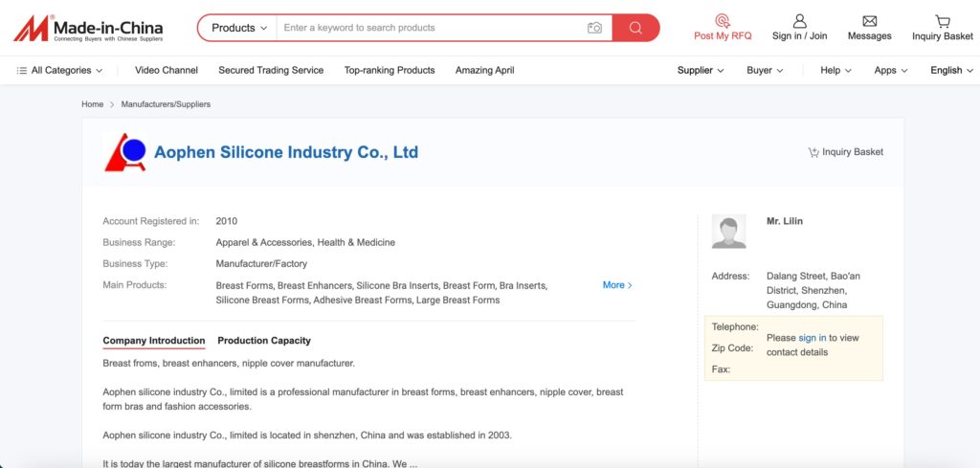This screenshot has width=980, height=468.
Task: Click the Messages text label
Action: tap(869, 36)
